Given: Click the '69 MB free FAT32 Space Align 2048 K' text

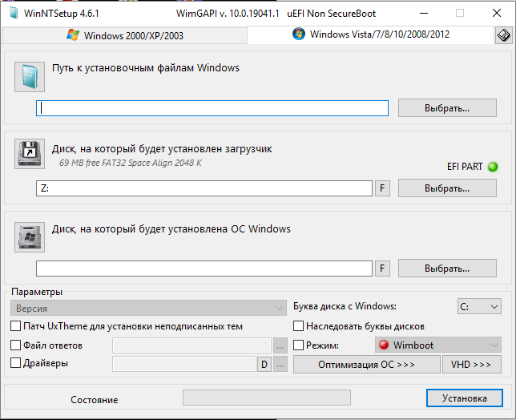Looking at the screenshot, I should point(131,163).
